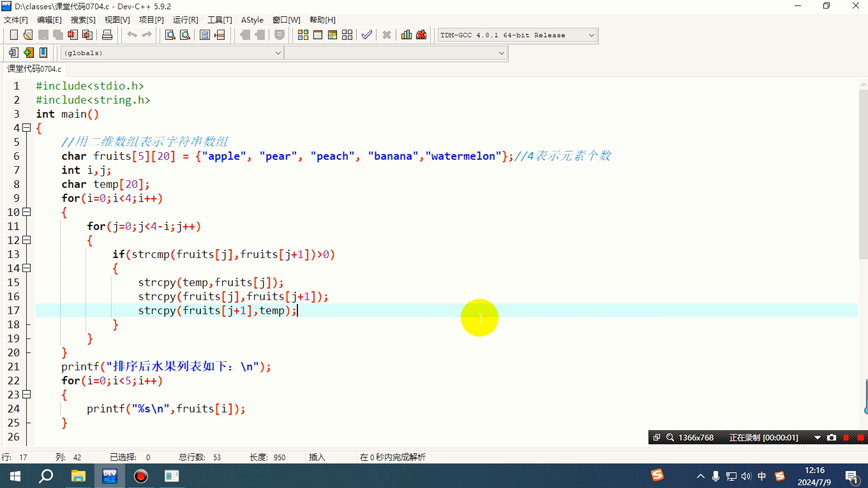The image size is (868, 488).
Task: Click the grayed Save file icon
Action: click(43, 35)
